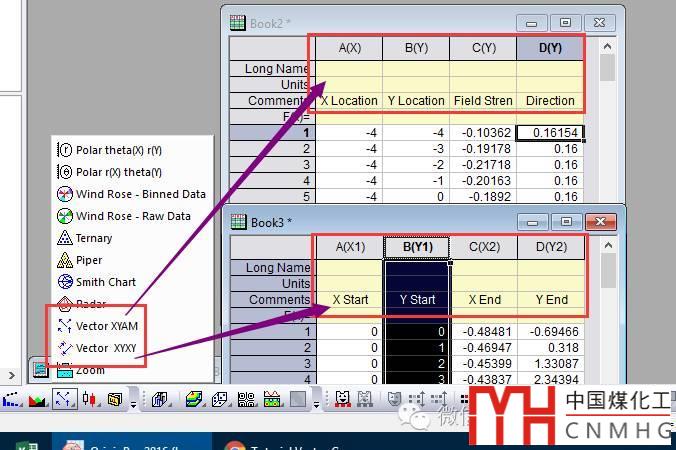Open dropdown arrow beside the box chart icon
This screenshot has height=450, width=676.
click(x=134, y=402)
